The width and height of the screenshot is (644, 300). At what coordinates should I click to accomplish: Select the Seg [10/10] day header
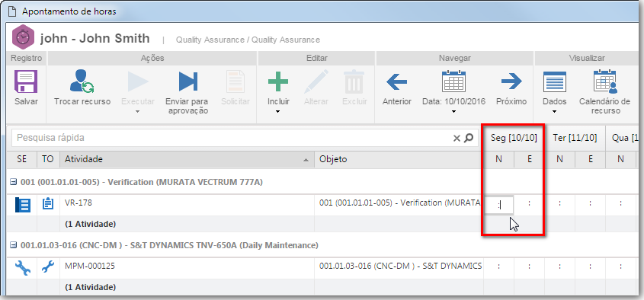point(514,138)
